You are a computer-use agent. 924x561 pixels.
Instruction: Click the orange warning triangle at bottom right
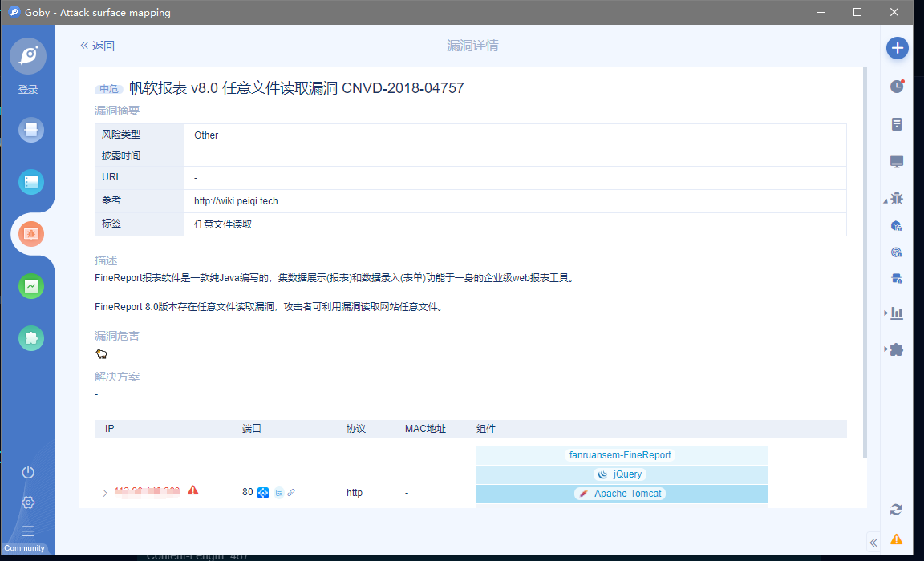coord(896,539)
